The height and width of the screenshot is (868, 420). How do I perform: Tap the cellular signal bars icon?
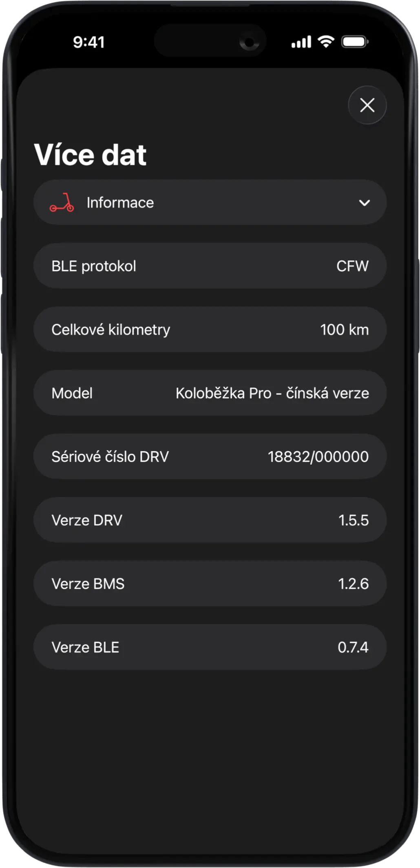point(301,42)
